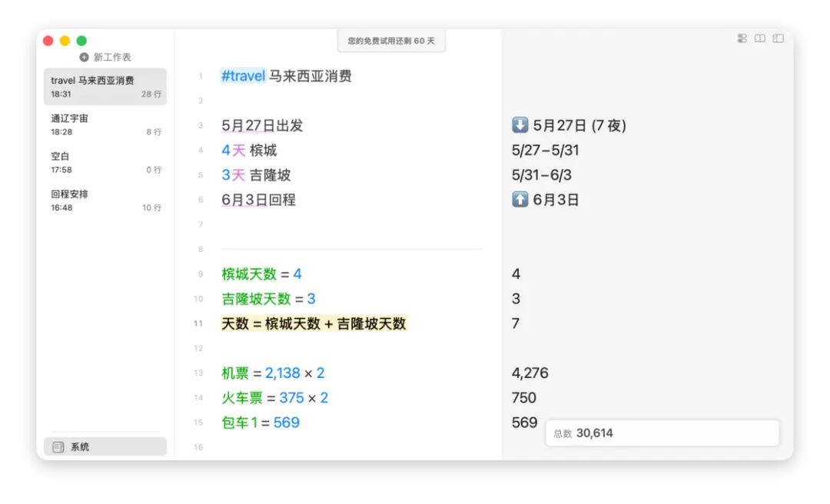This screenshot has height=504, width=830.
Task: Open the 通辽宇宙 sheet
Action: point(105,125)
